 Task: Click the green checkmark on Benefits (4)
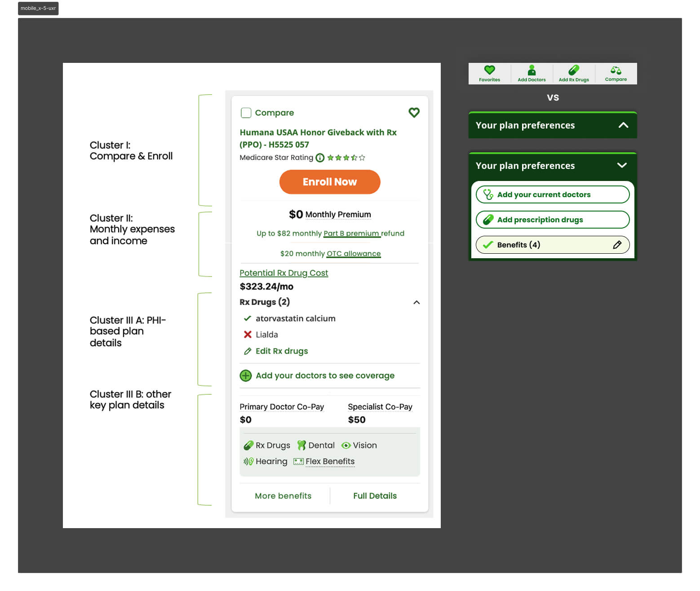[488, 245]
